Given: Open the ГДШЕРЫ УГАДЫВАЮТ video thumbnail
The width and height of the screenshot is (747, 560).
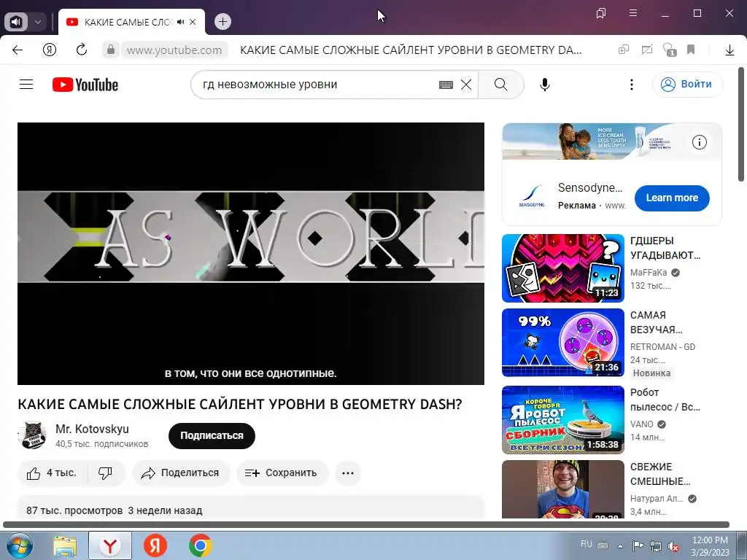Looking at the screenshot, I should click(562, 268).
